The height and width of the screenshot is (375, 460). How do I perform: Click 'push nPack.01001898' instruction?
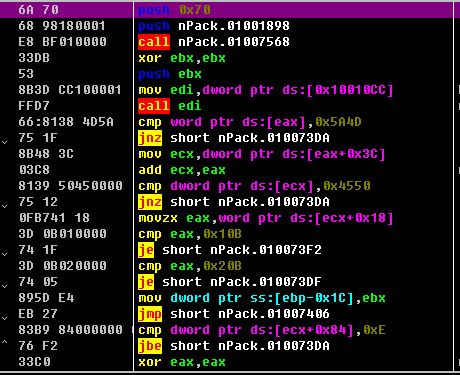click(214, 26)
